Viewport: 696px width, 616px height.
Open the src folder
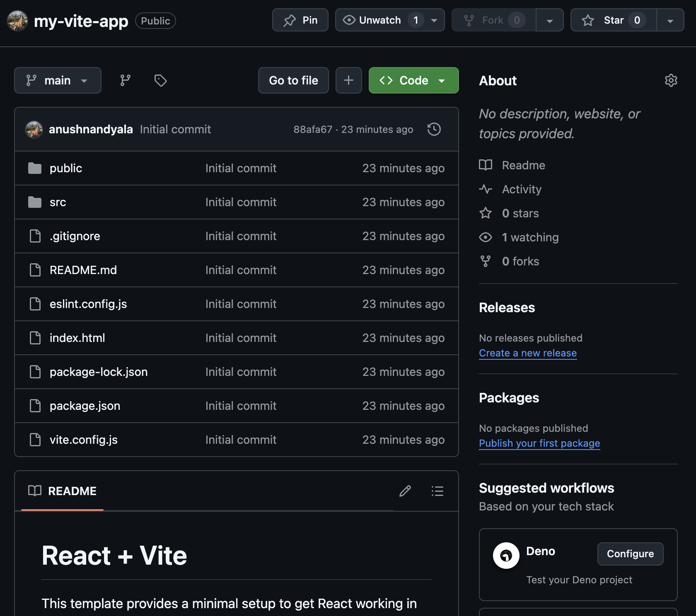pos(58,202)
